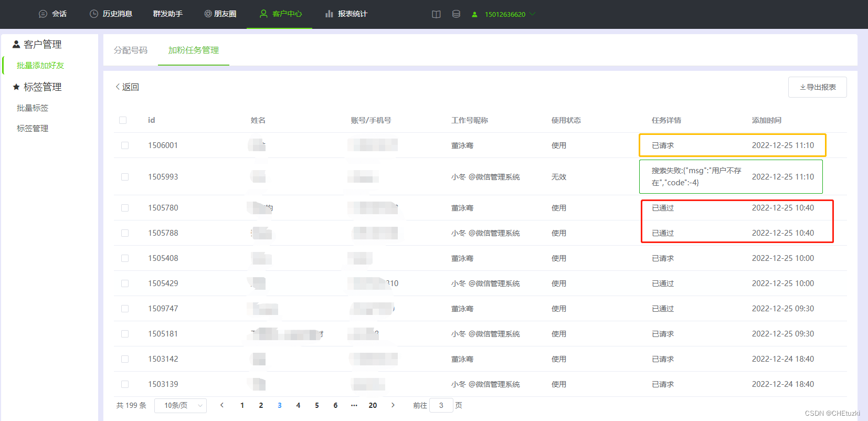The image size is (868, 421).
Task: Toggle the select-all checkbox in the table header
Action: pyautogui.click(x=123, y=120)
